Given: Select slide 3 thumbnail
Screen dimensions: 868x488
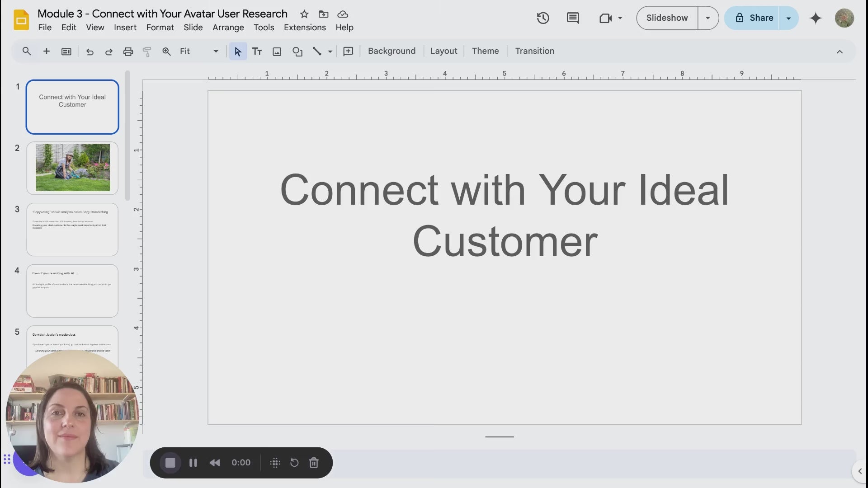Looking at the screenshot, I should 72,229.
